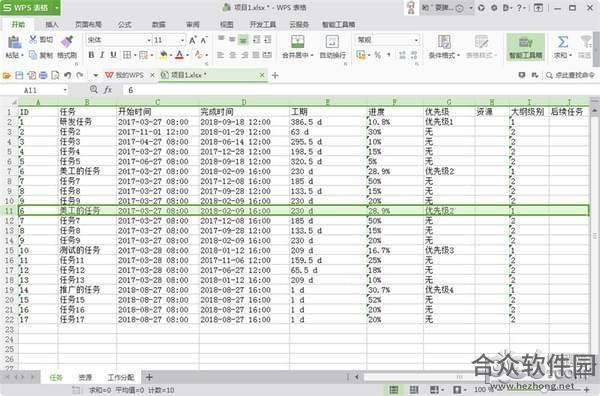Click the Smart Toolbox (智能工具箱) ribbon button

coord(525,47)
